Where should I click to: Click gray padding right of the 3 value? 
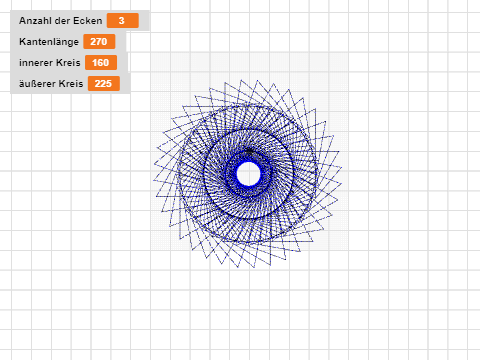point(144,21)
